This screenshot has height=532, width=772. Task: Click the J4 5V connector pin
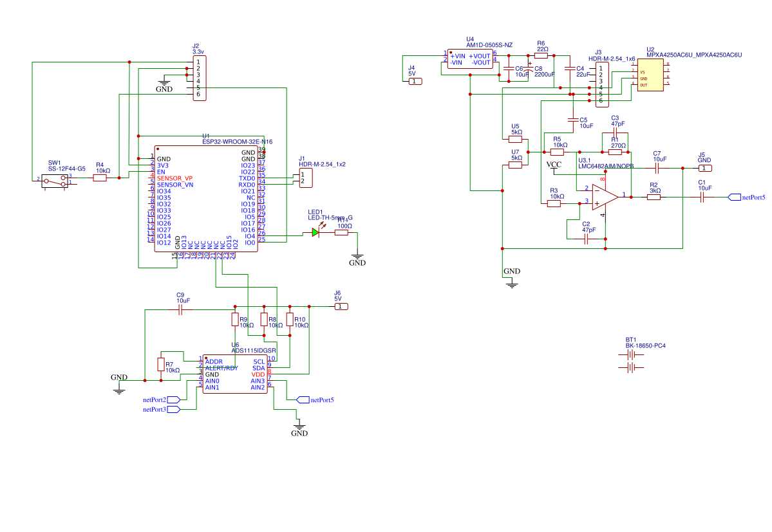[x=415, y=81]
